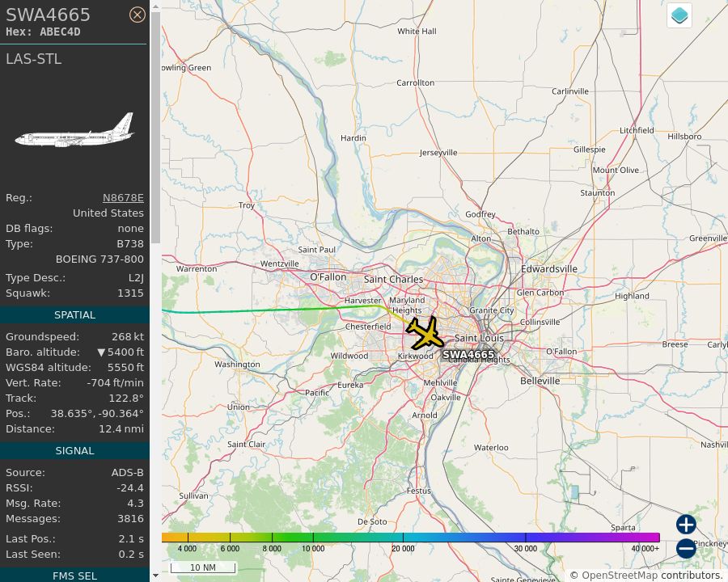Open the N8678E registration link
Image resolution: width=728 pixels, height=582 pixels.
(x=123, y=197)
